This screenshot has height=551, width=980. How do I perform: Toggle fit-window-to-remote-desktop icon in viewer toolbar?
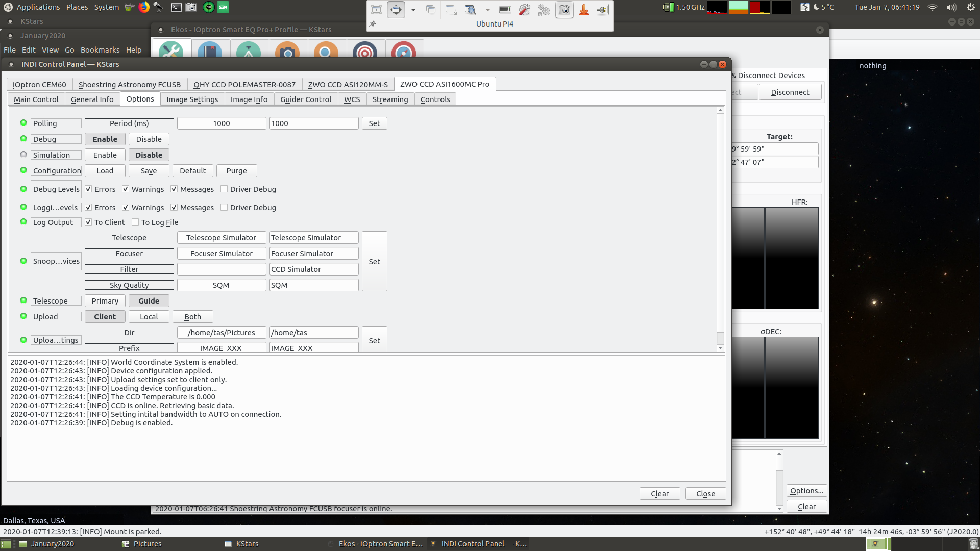[376, 10]
